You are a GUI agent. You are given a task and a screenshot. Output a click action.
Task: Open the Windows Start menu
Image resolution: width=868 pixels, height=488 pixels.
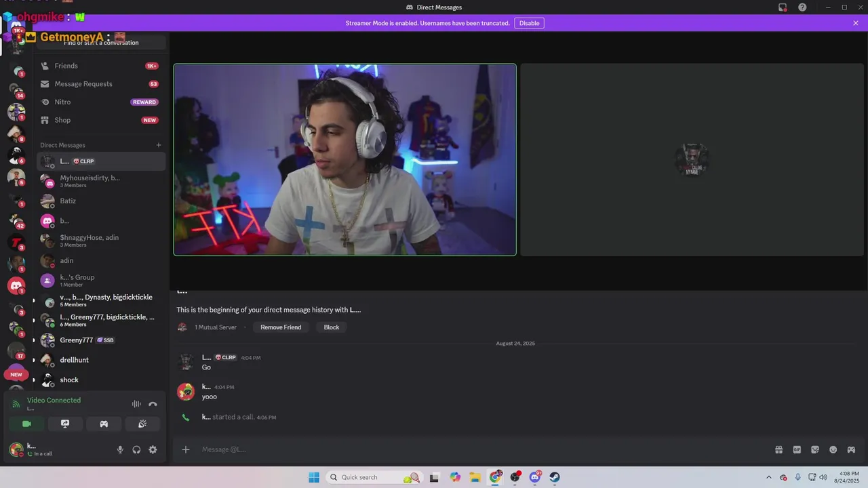tap(314, 477)
